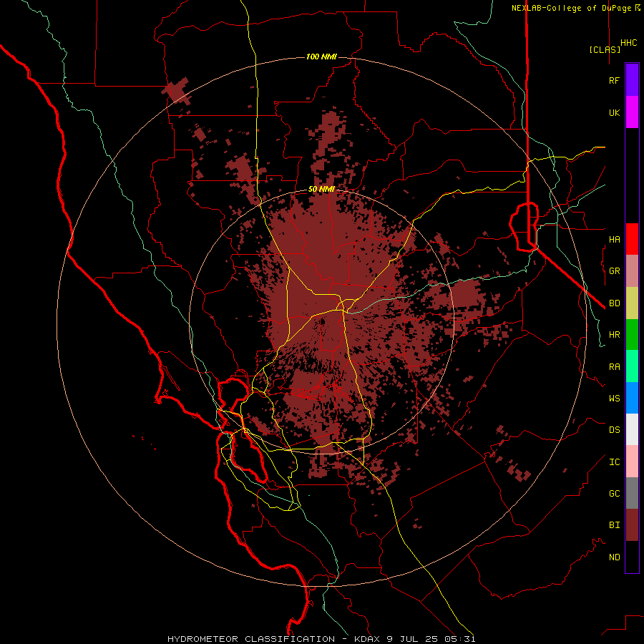Click the 9 JUL 25 date text
This screenshot has width=644, height=644.
tap(412, 639)
